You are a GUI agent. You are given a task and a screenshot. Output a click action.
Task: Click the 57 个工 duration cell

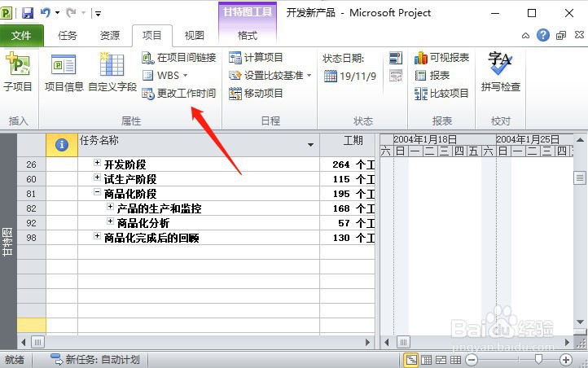point(347,223)
